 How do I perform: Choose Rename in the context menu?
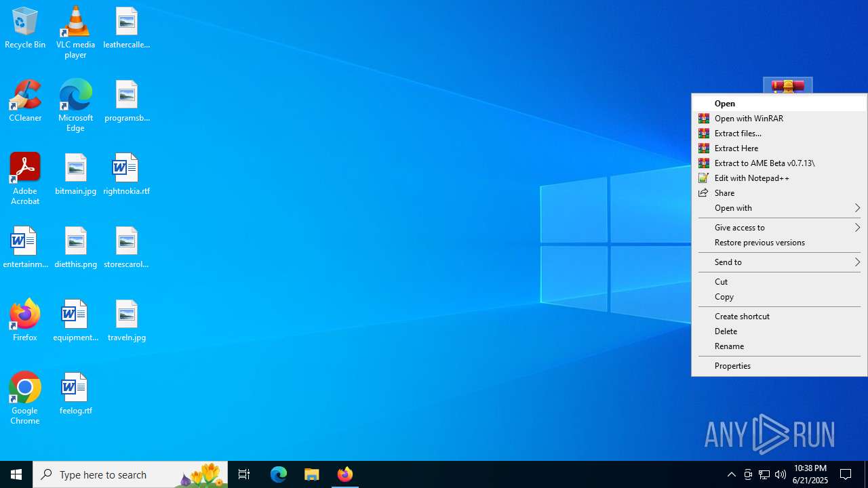click(779, 346)
